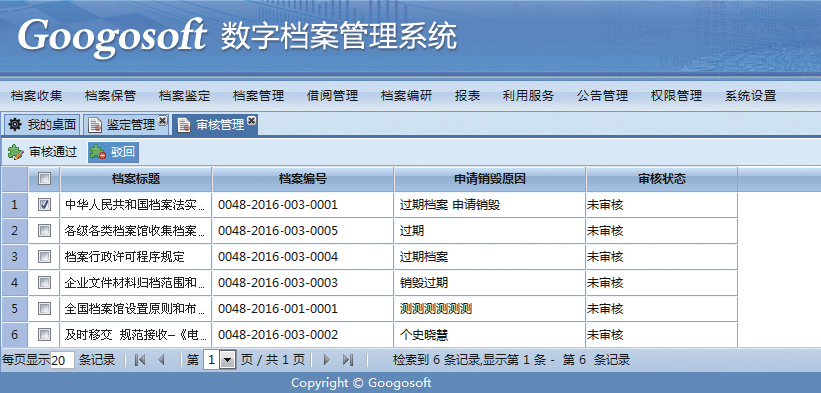This screenshot has height=393, width=821.
Task: Click the 过期档案 申请销毁 reason cell
Action: [x=490, y=205]
